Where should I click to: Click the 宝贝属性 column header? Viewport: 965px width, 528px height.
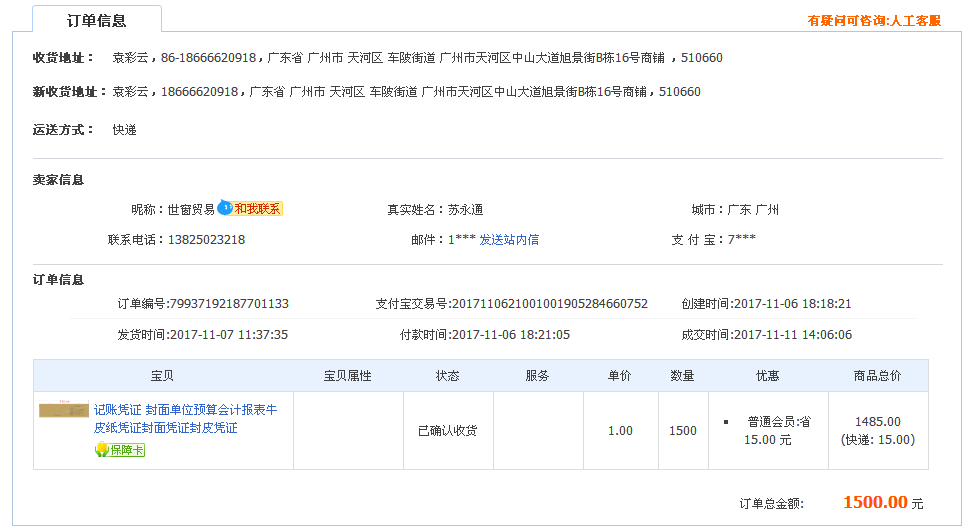pos(348,376)
